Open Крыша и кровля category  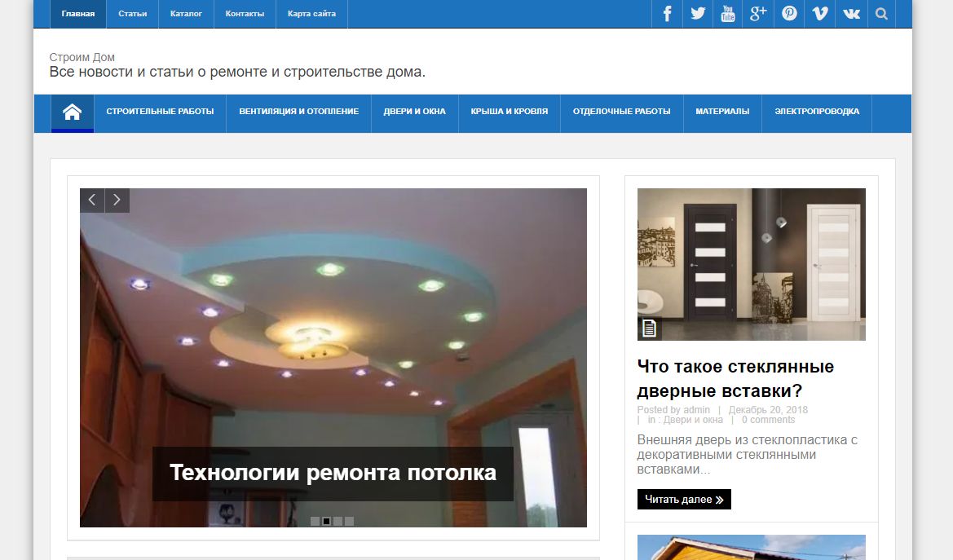[510, 112]
